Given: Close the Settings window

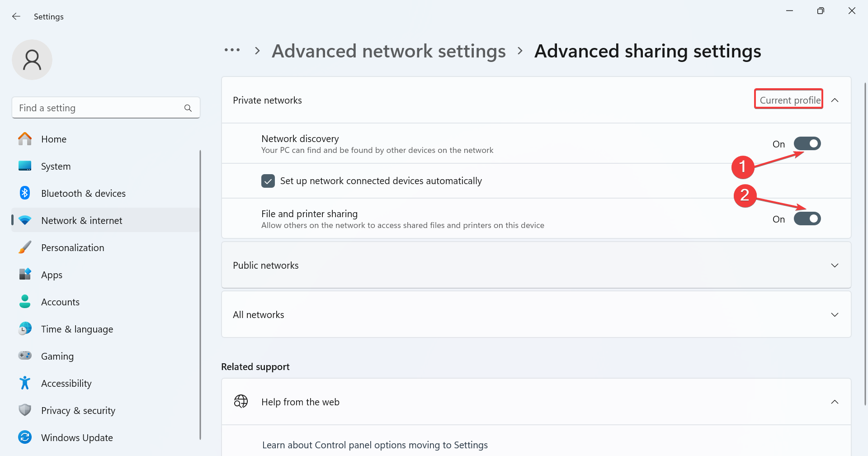Looking at the screenshot, I should click(852, 10).
